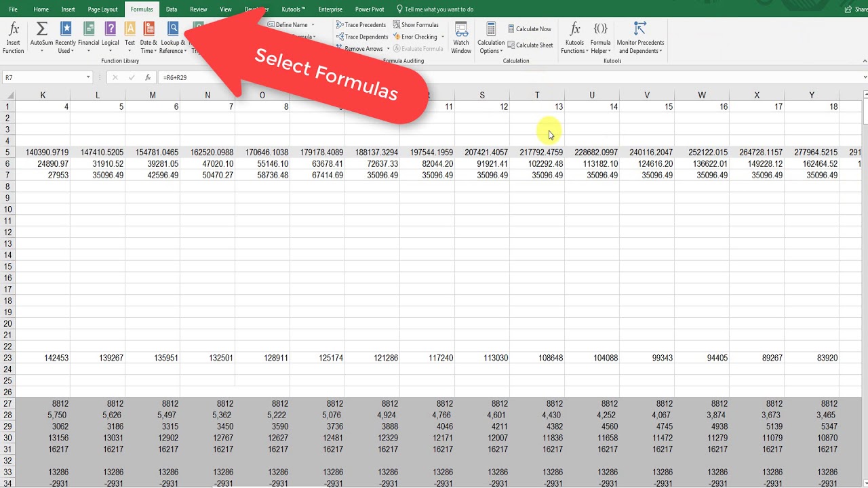Click cell containing 5,750
The image size is (868, 488).
(43, 415)
